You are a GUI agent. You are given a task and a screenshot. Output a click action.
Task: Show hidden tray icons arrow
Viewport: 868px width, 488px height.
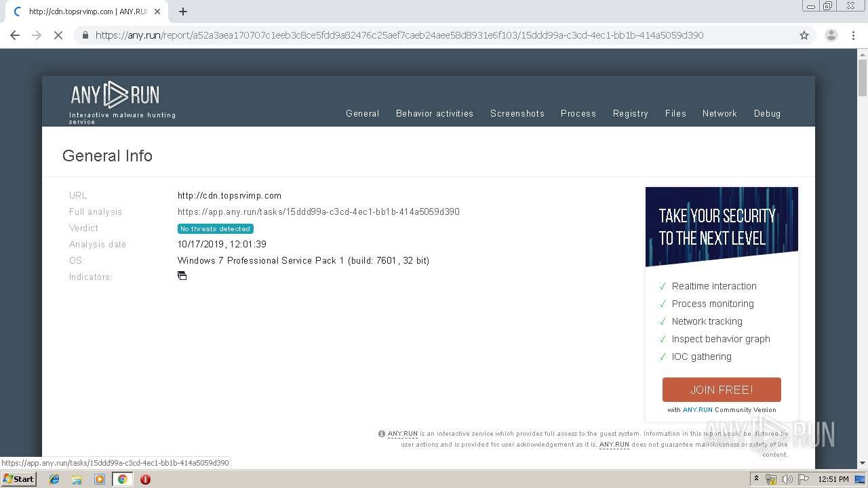click(756, 479)
